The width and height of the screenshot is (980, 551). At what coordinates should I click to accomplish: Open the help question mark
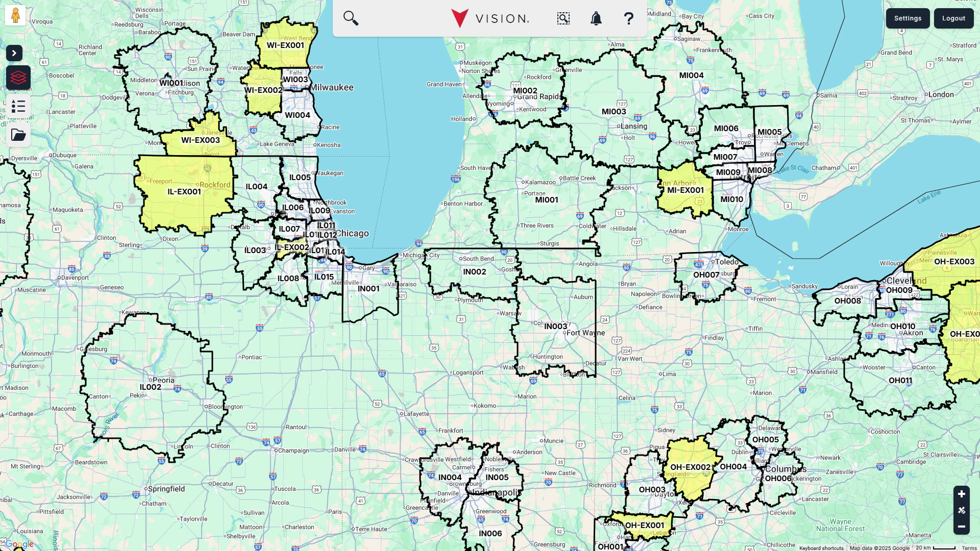(628, 18)
